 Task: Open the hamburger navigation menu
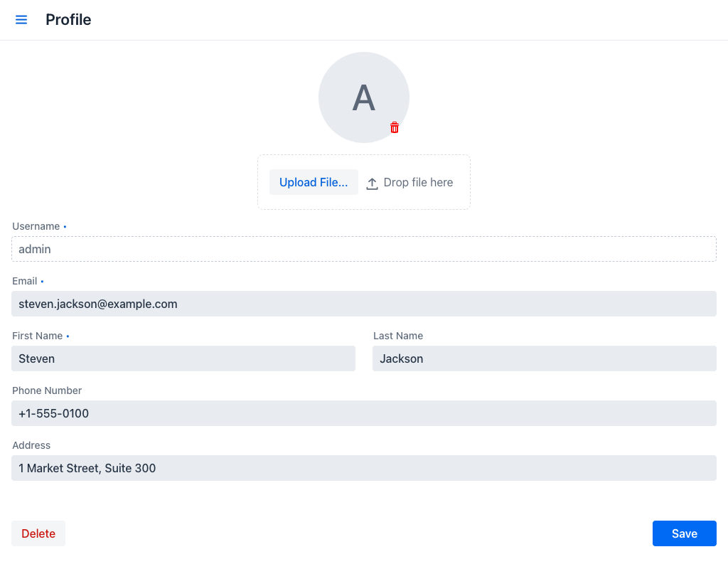coord(21,19)
